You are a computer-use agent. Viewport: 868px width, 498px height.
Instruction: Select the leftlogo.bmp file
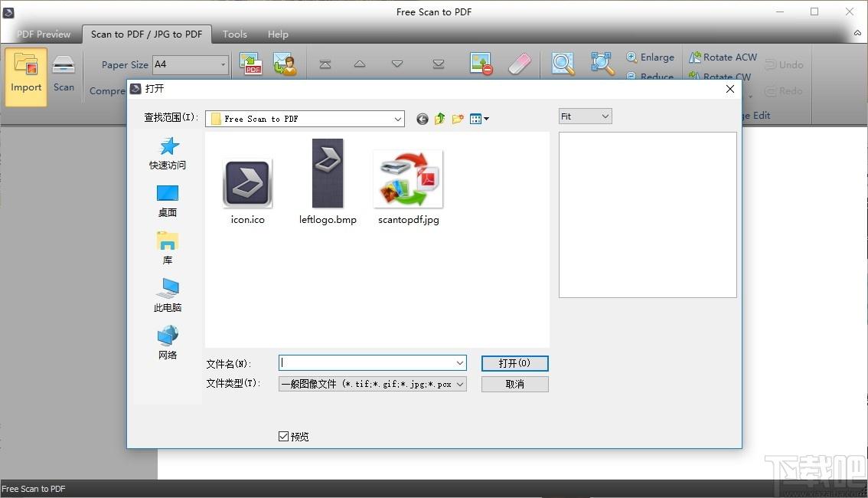click(328, 182)
